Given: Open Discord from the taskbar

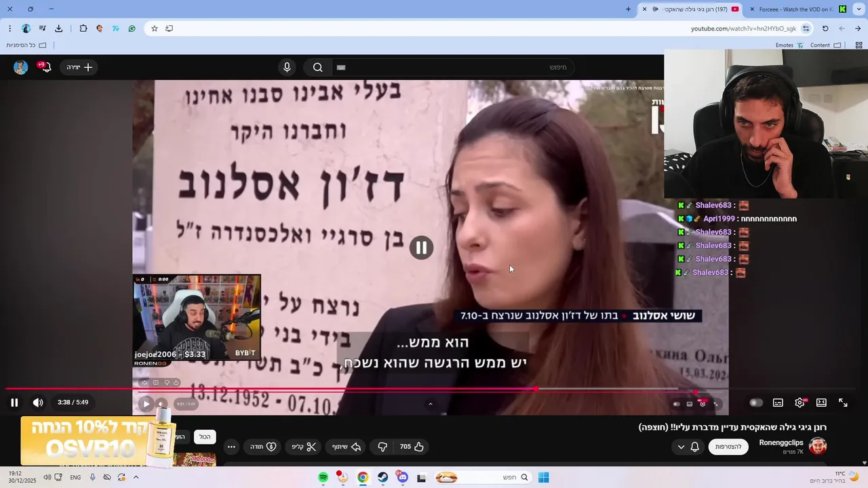Looking at the screenshot, I should pyautogui.click(x=403, y=477).
